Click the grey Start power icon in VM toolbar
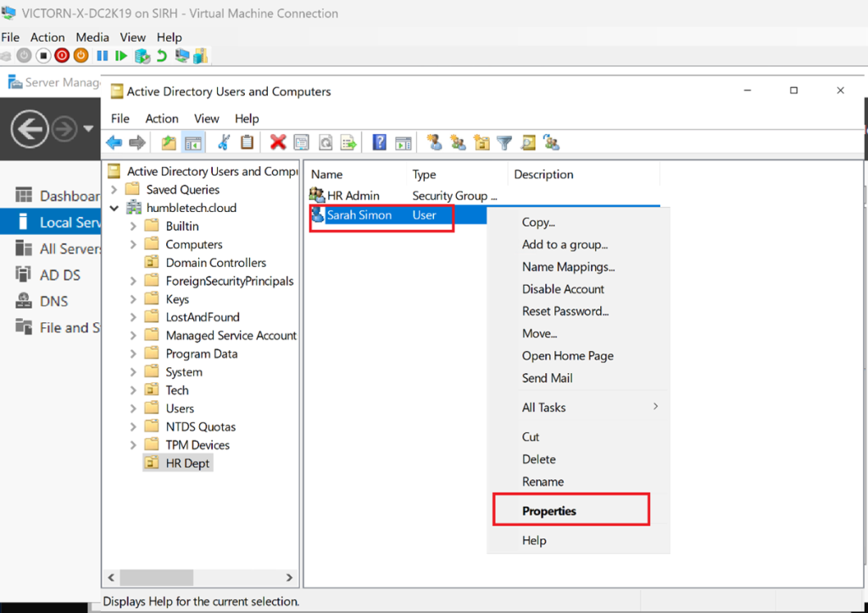 [x=24, y=55]
